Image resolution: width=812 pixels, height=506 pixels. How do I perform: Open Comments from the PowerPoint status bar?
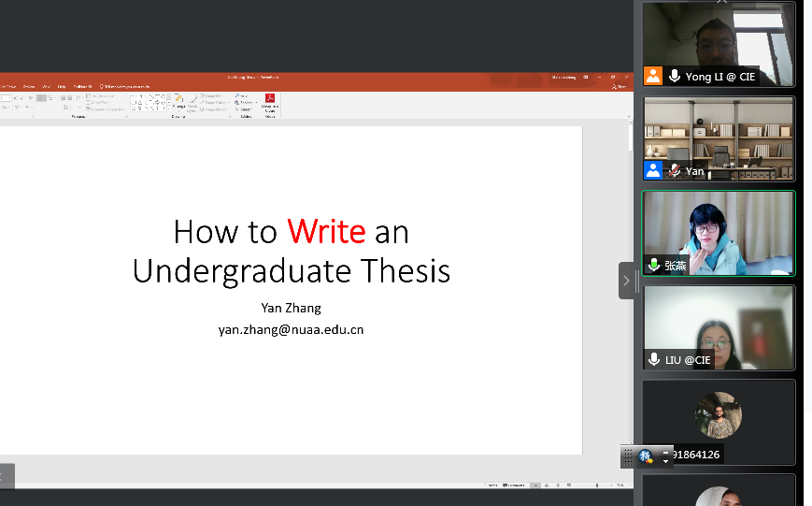point(515,484)
